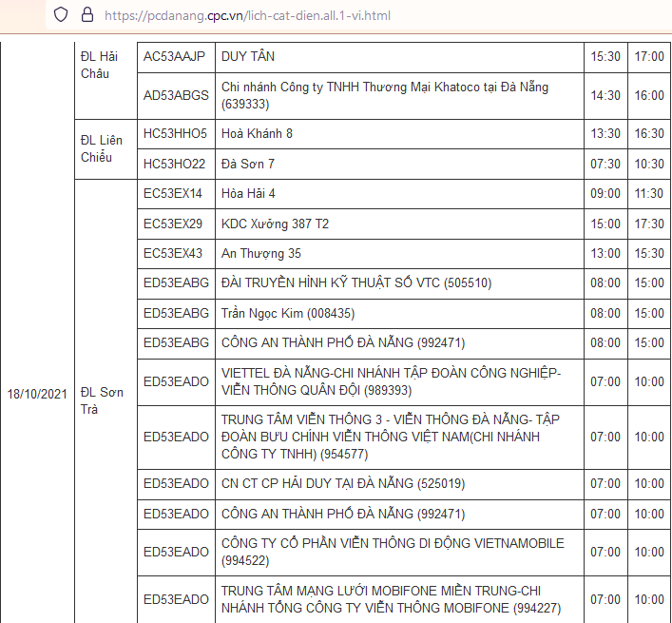Viewport: 672px width, 623px height.
Task: Select CÔNG AN THÀNH PHỐ ĐÀ NẴNG with 08:00 start
Action: click(x=343, y=343)
